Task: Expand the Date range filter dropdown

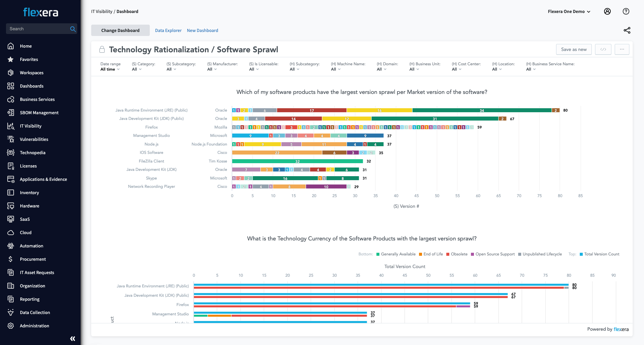Action: point(110,69)
